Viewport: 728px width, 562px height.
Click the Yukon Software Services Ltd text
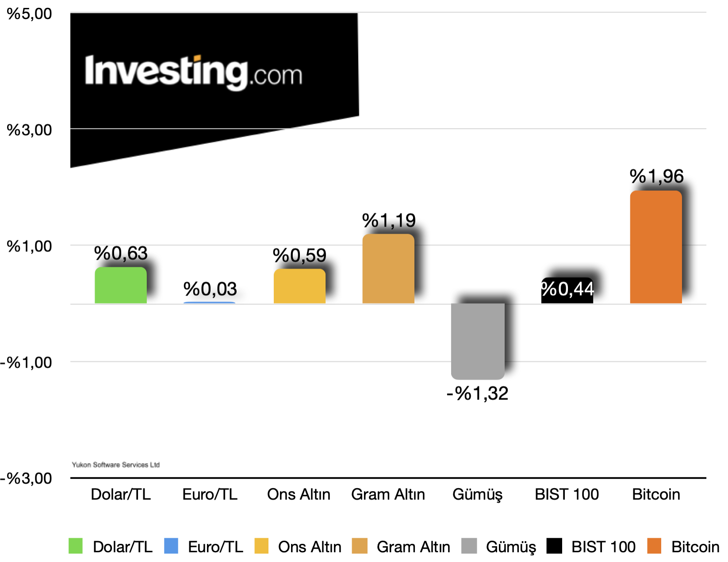[116, 465]
